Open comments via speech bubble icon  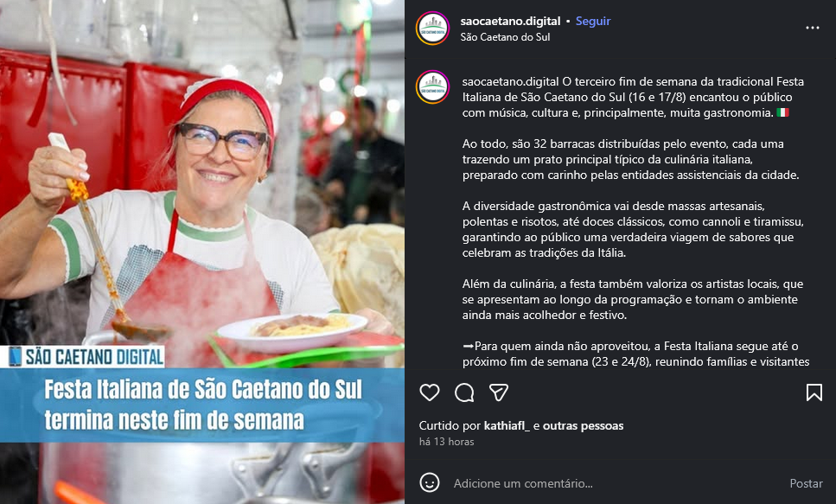(x=464, y=393)
